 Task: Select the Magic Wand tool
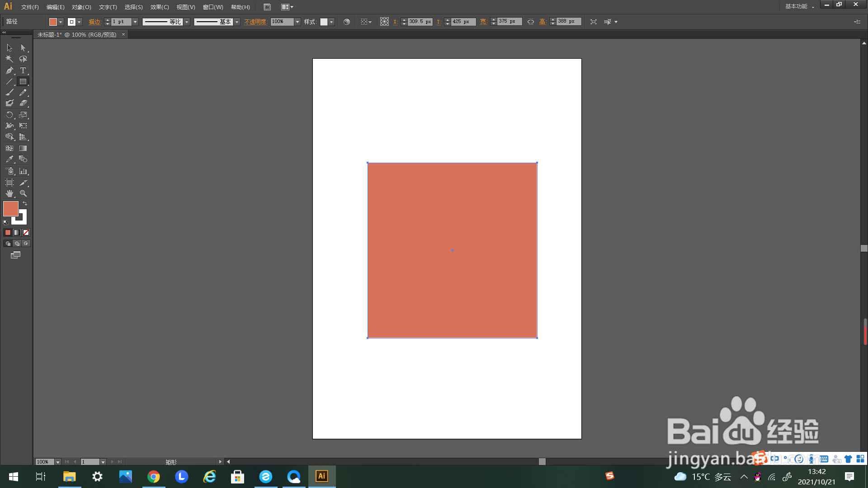tap(9, 59)
